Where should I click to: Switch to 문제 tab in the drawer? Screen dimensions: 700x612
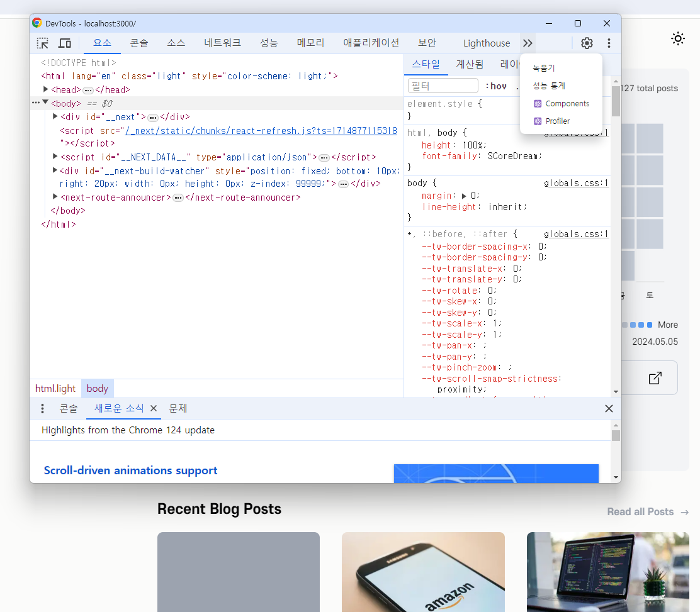tap(178, 409)
